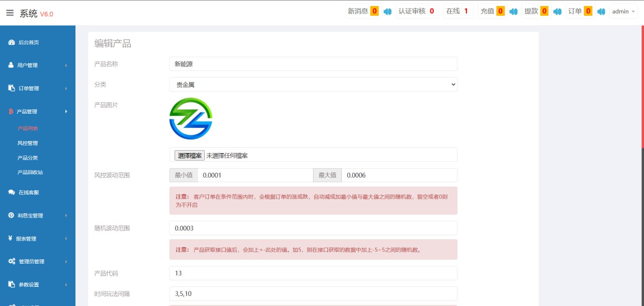
Task: Click the 選擇檔案 file upload button
Action: coord(189,156)
